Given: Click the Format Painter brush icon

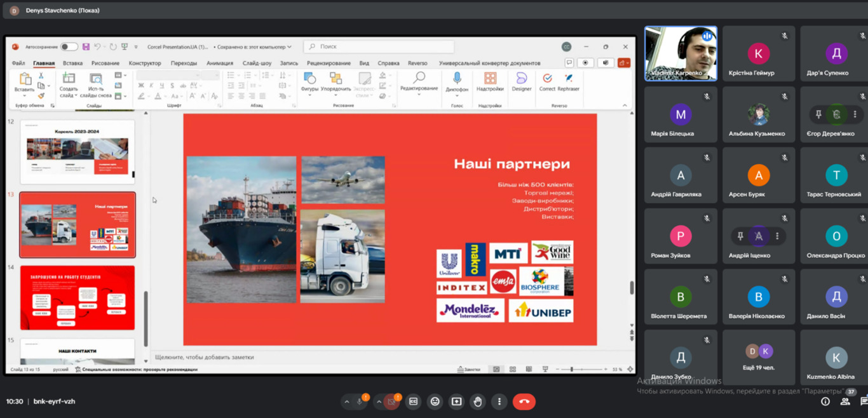Looking at the screenshot, I should (x=41, y=96).
